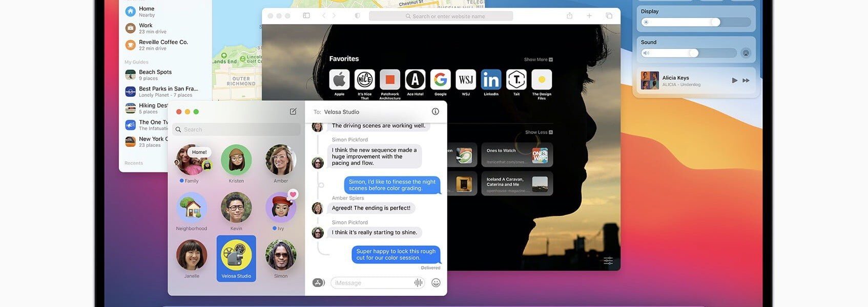Click the compose new message icon
The width and height of the screenshot is (868, 307).
tap(293, 111)
